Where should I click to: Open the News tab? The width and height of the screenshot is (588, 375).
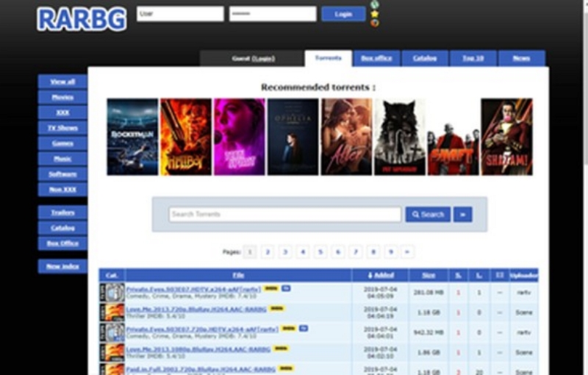pyautogui.click(x=521, y=59)
